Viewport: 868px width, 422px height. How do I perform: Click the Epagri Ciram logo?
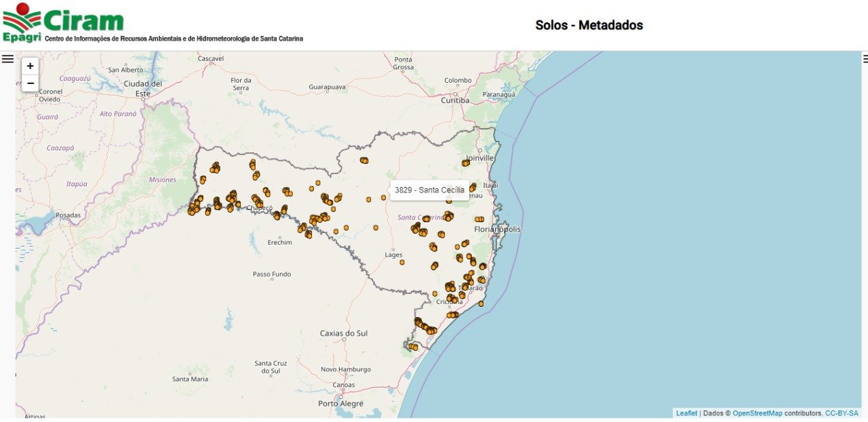(64, 22)
